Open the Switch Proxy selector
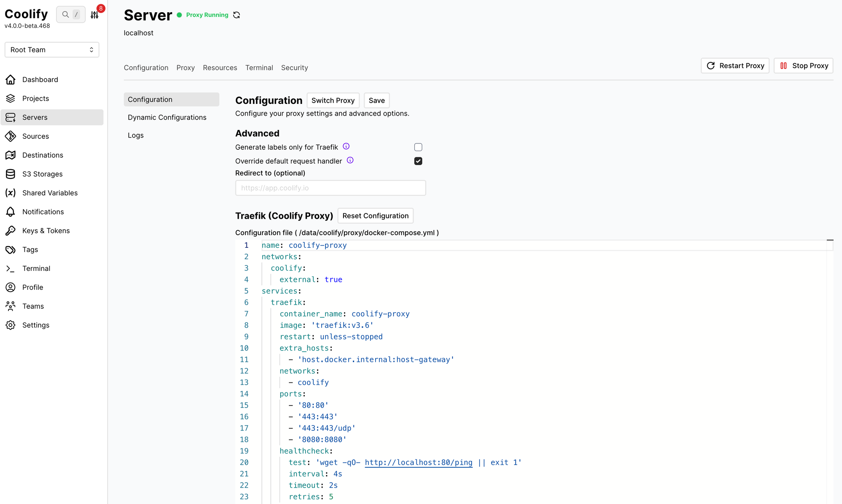This screenshot has width=842, height=504. pyautogui.click(x=333, y=101)
